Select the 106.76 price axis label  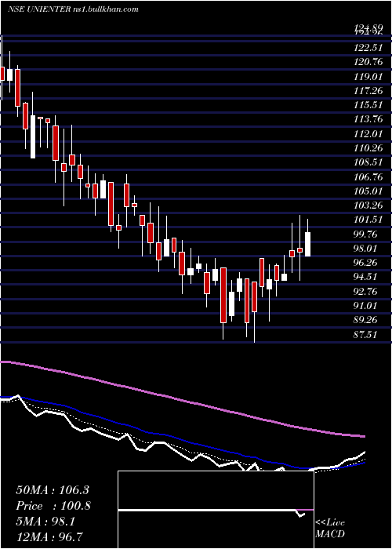point(368,177)
